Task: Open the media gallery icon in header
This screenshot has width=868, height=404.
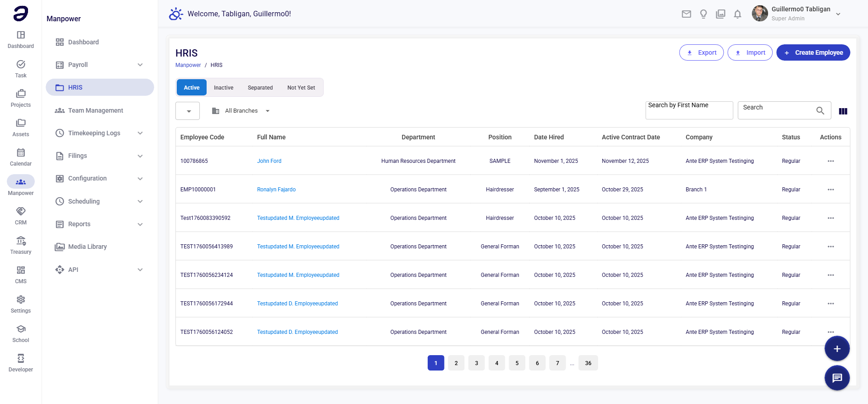Action: (x=721, y=14)
